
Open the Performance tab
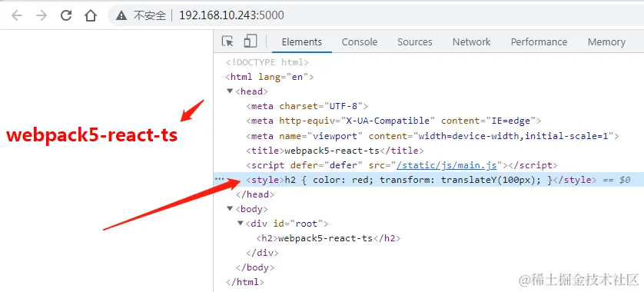coord(539,42)
